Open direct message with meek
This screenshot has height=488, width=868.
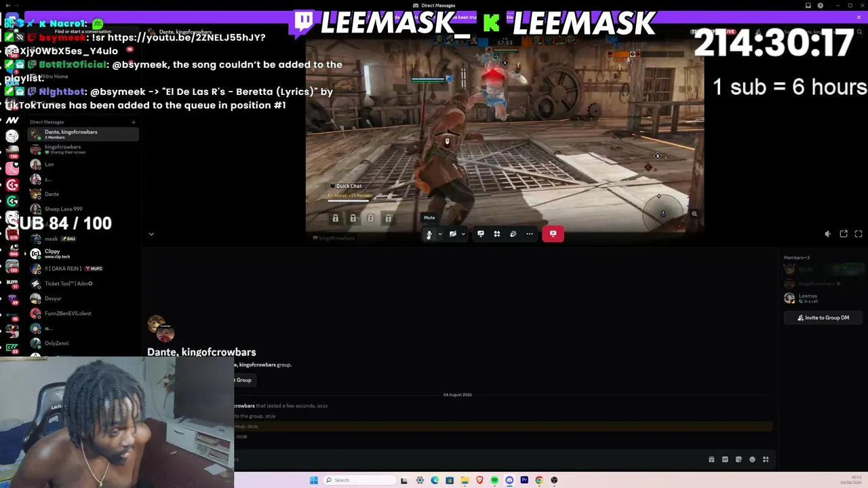pyautogui.click(x=83, y=239)
